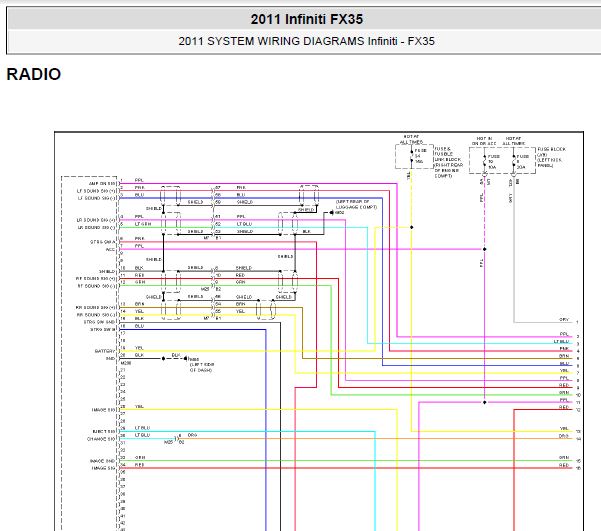Click the LT GRN wire label at pin 5

pos(143,224)
